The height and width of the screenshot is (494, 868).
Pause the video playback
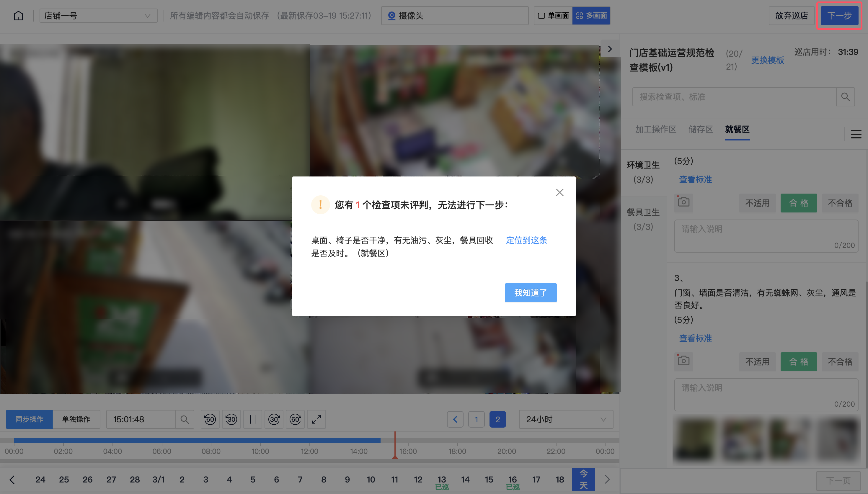point(252,419)
